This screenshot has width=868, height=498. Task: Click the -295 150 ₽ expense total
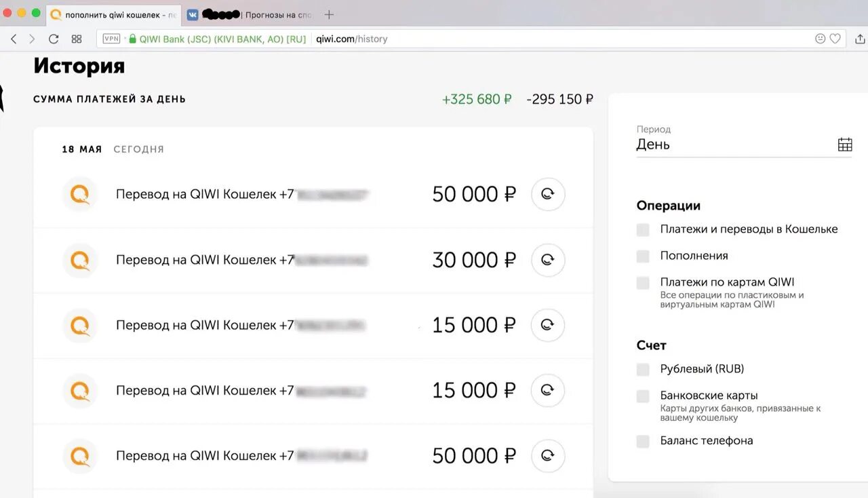point(559,99)
